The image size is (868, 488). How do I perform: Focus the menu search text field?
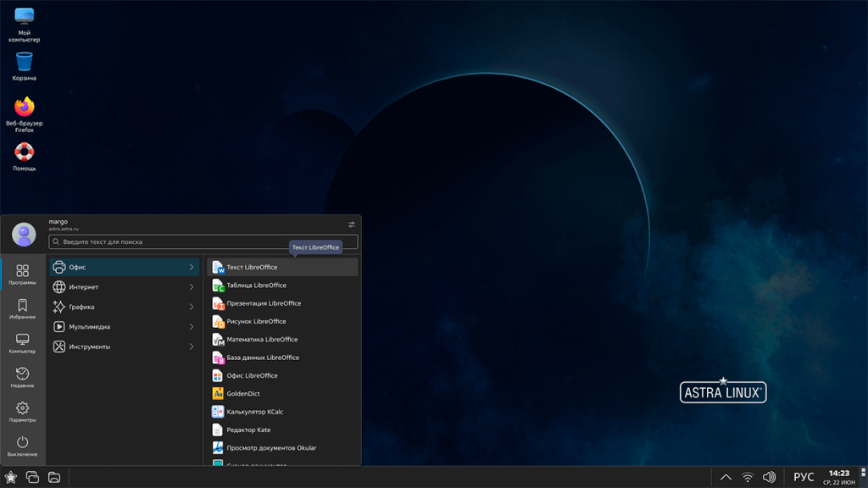203,241
